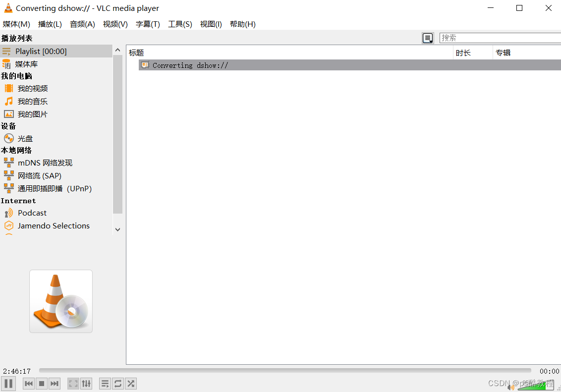The image size is (561, 392).
Task: Open the 视频(V) menu
Action: coord(115,24)
